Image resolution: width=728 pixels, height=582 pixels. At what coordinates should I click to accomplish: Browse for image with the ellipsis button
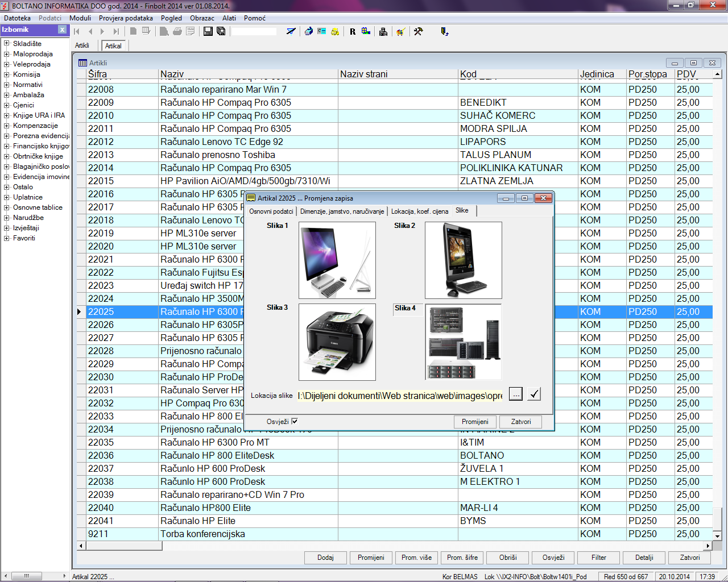515,394
